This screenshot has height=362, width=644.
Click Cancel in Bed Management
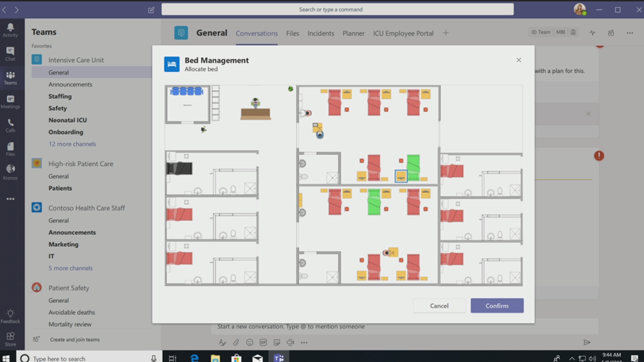(x=439, y=305)
